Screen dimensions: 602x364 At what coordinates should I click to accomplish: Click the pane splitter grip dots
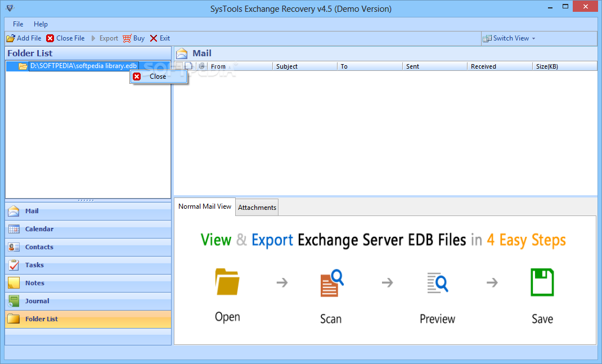click(x=86, y=200)
